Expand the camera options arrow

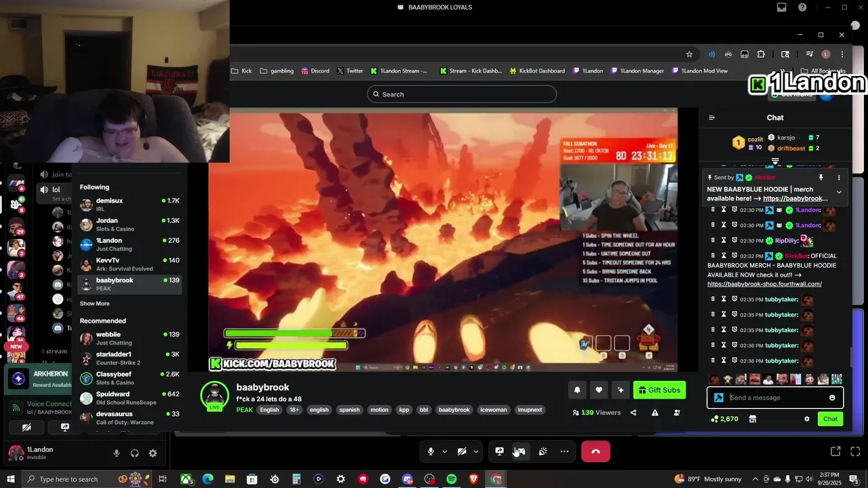click(476, 451)
